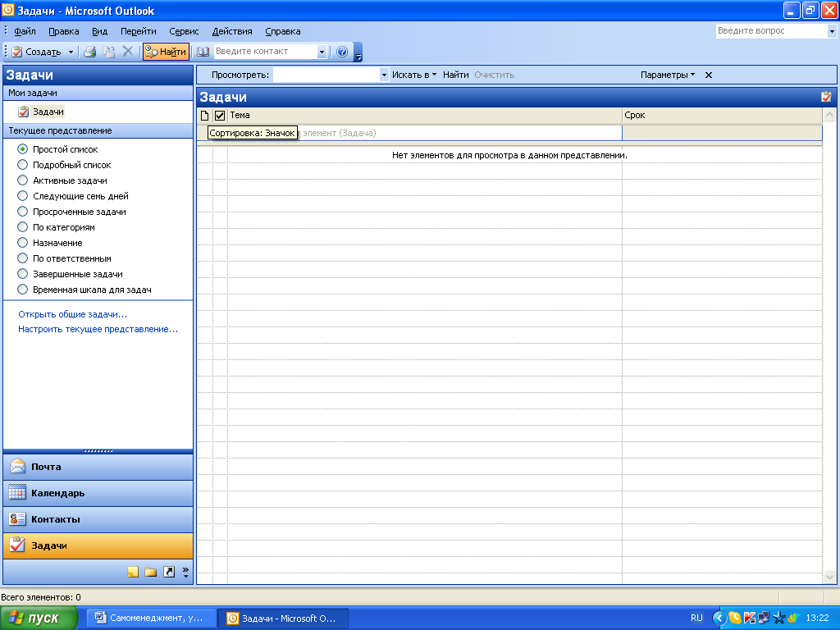Expand the Искать в dropdown
The height and width of the screenshot is (630, 840).
414,75
